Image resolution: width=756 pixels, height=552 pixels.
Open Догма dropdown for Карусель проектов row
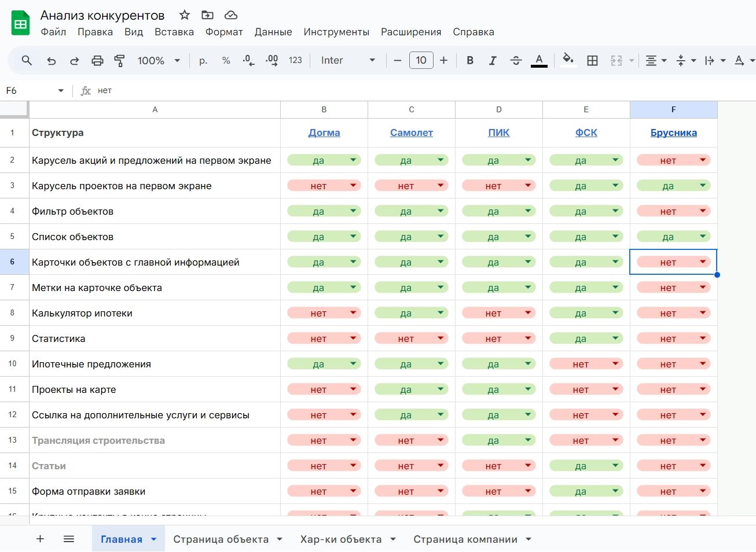tap(353, 185)
